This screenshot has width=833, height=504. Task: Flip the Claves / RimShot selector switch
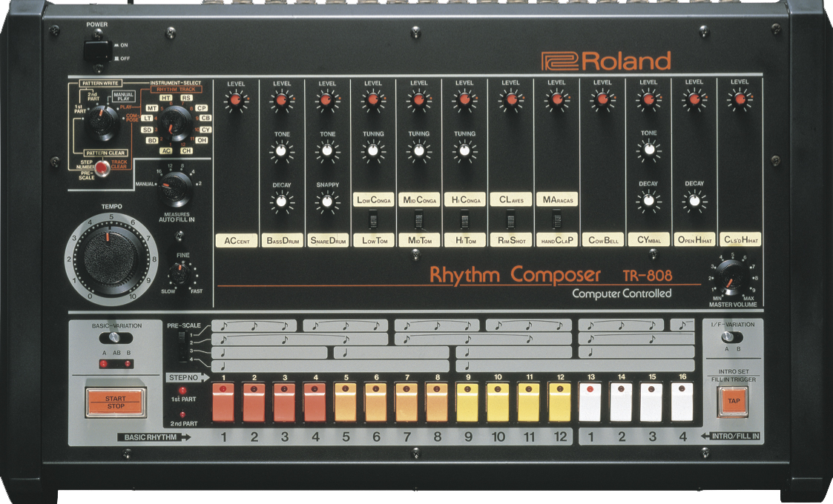(x=510, y=219)
